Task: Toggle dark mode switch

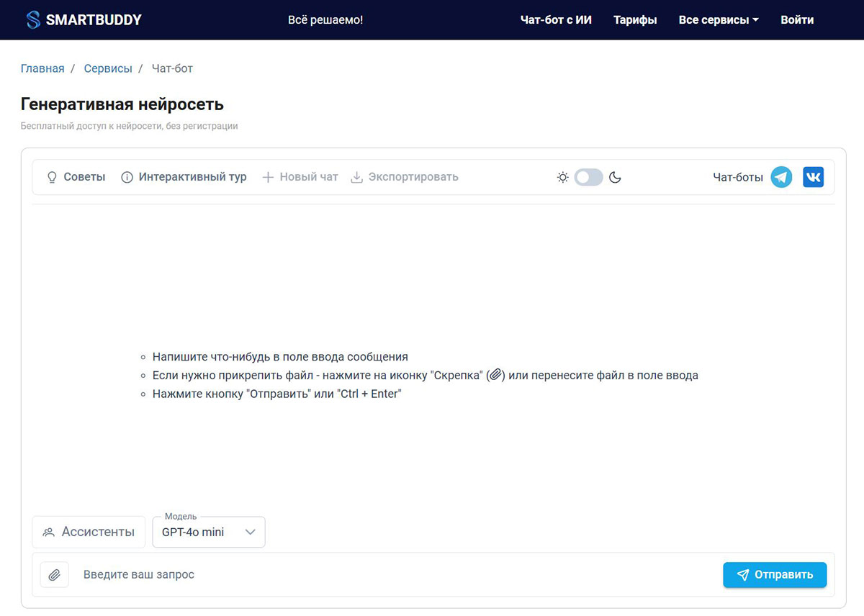Action: pyautogui.click(x=588, y=176)
